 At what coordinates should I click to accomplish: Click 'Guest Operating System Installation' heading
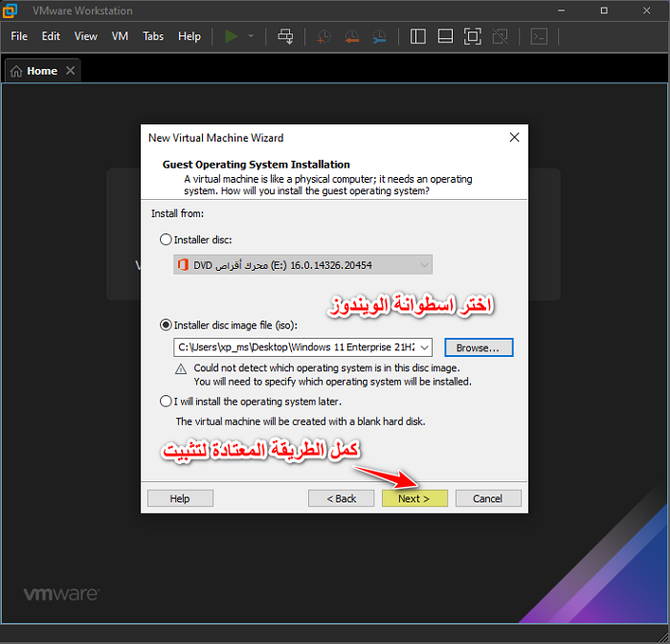(x=256, y=165)
